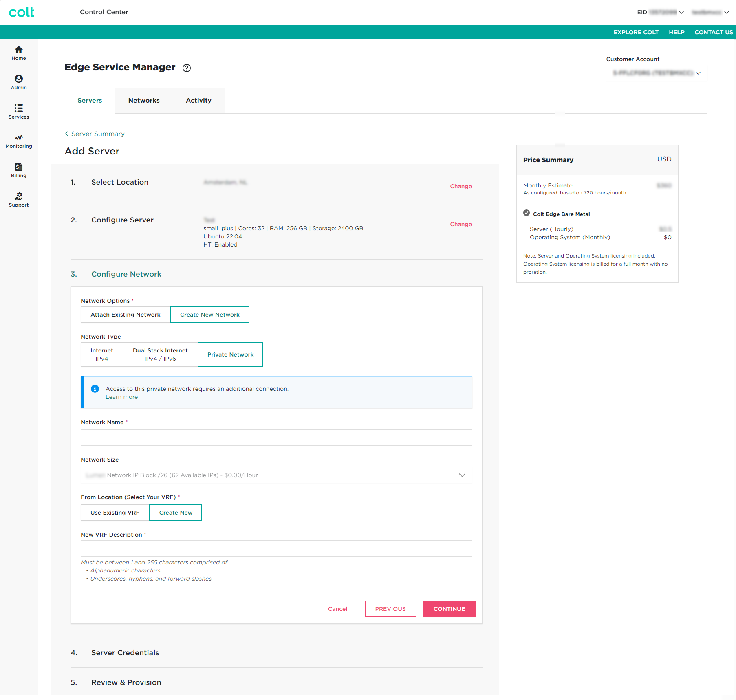Click the Colt logo
The width and height of the screenshot is (736, 700).
(22, 12)
